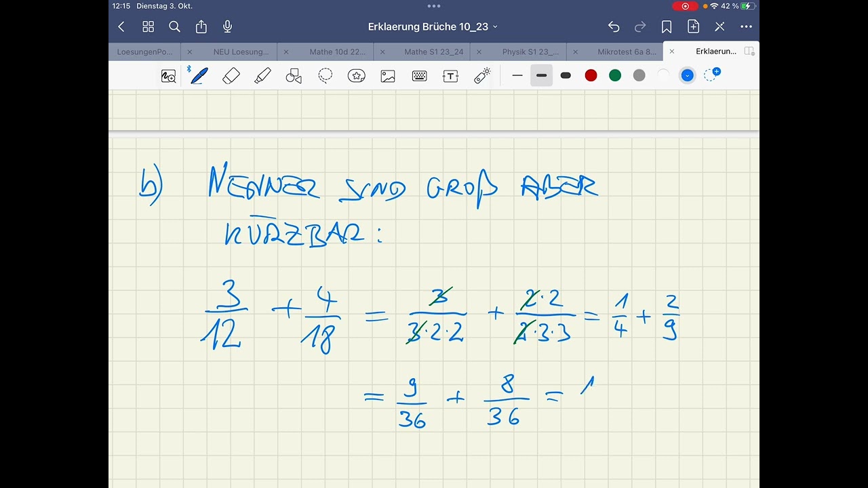Close the Mathe S1 23_24 tab

coord(382,52)
